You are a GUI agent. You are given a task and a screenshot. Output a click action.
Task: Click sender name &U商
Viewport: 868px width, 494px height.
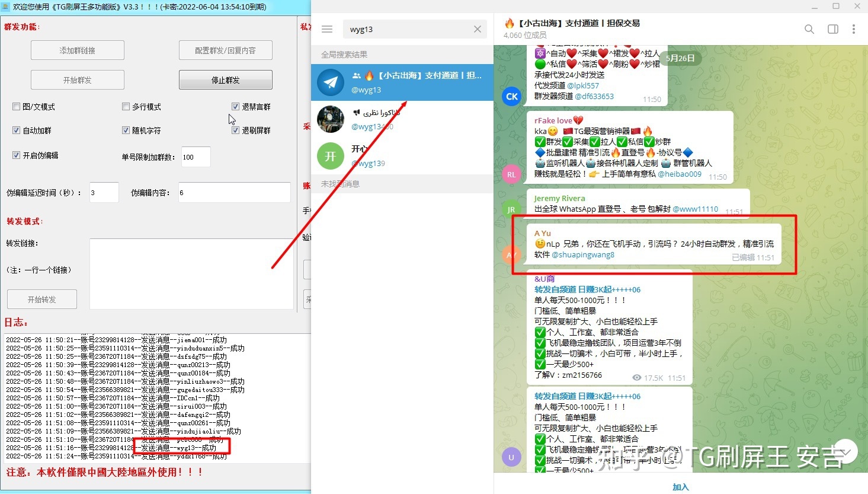(544, 279)
